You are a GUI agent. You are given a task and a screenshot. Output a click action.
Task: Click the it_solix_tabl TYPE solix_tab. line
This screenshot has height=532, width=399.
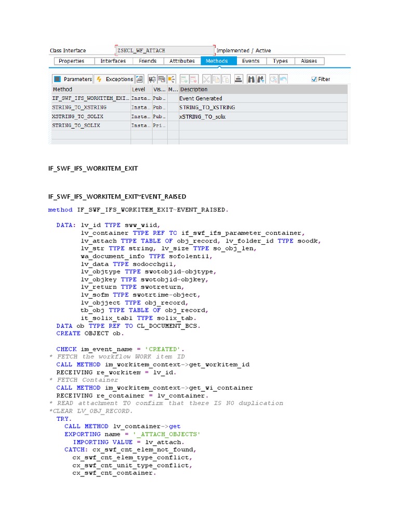click(x=138, y=318)
